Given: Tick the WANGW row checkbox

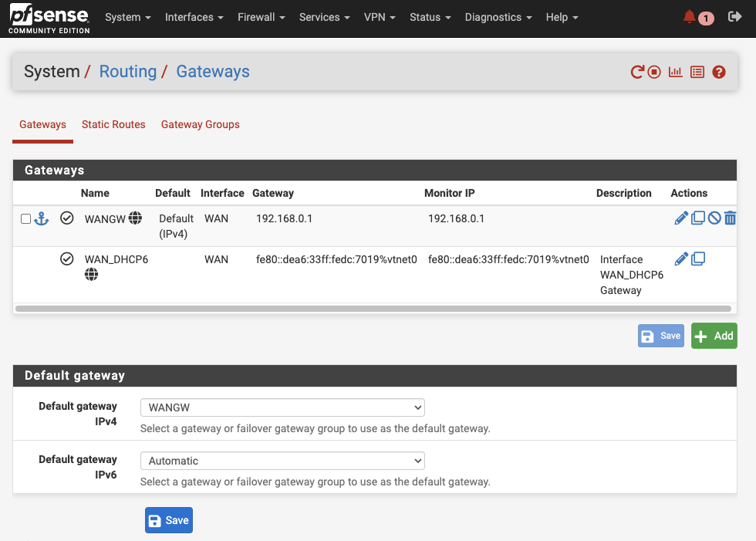Looking at the screenshot, I should pos(25,219).
